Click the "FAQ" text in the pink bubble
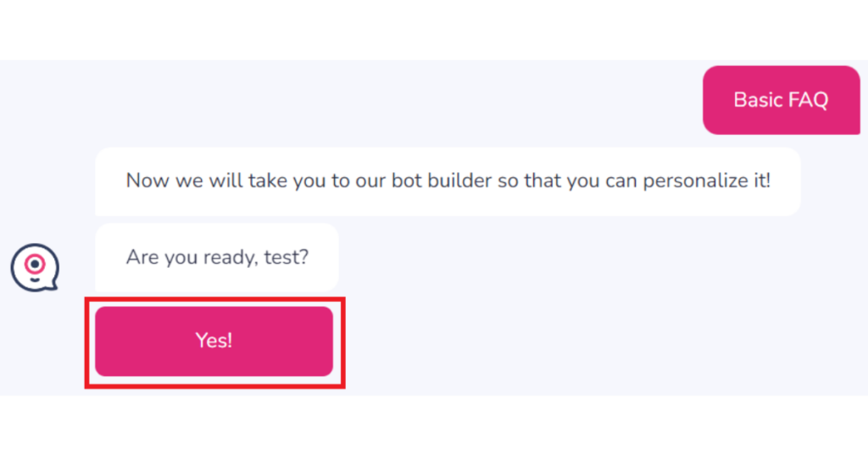The width and height of the screenshot is (868, 456). point(808,100)
